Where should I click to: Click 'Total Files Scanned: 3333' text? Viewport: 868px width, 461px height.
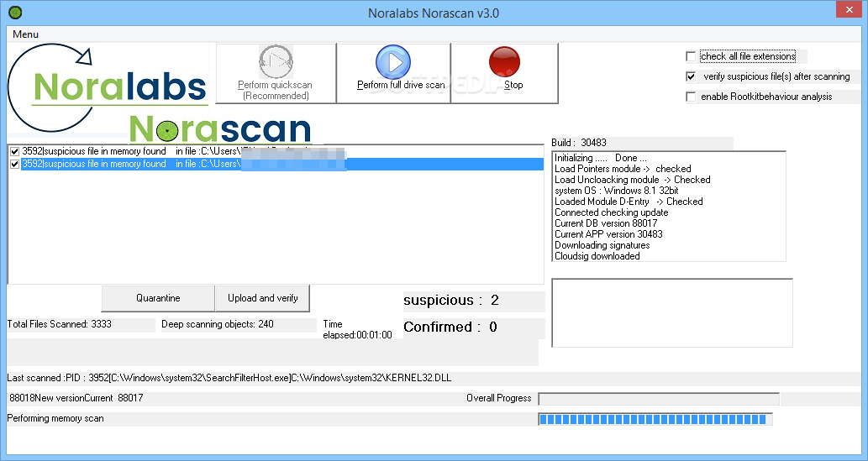(59, 324)
